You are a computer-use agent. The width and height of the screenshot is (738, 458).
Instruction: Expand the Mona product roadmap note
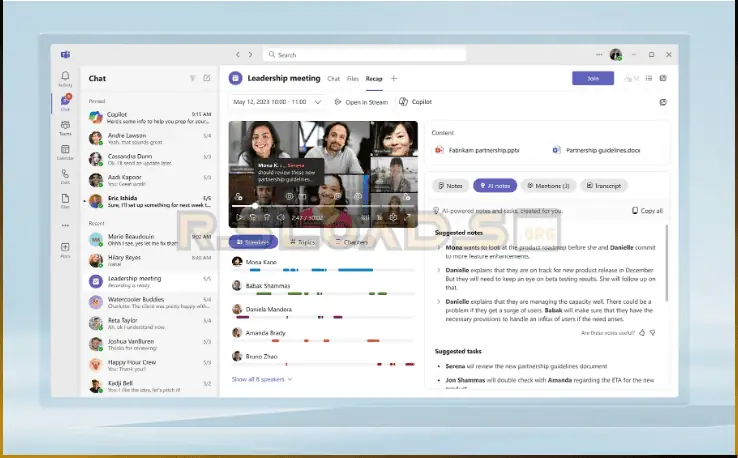(439, 248)
